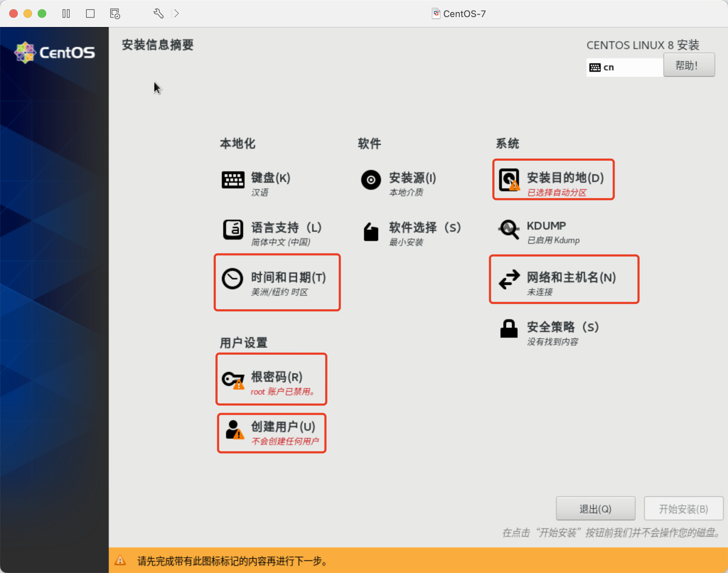Image resolution: width=728 pixels, height=573 pixels.
Task: Open 安装目的地(D) settings label
Action: pos(566,178)
